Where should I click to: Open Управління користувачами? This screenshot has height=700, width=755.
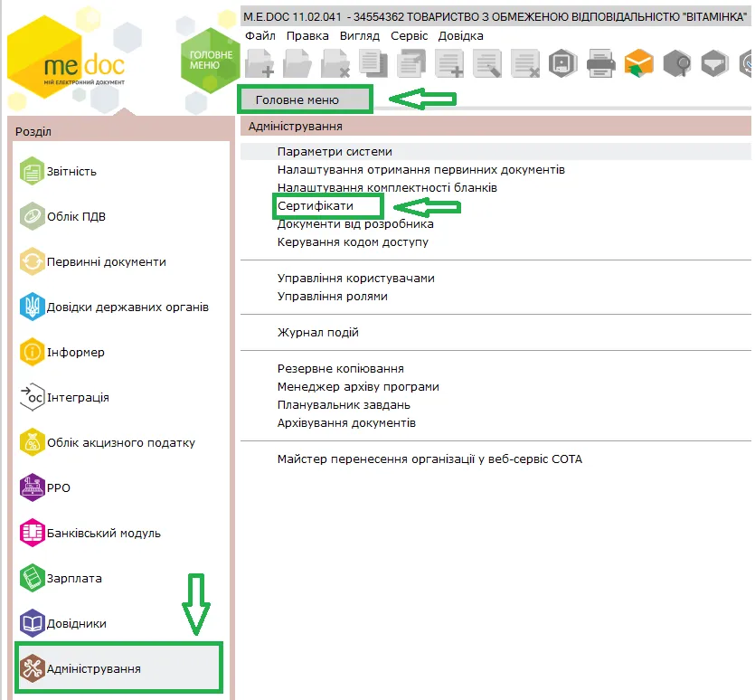coord(356,278)
